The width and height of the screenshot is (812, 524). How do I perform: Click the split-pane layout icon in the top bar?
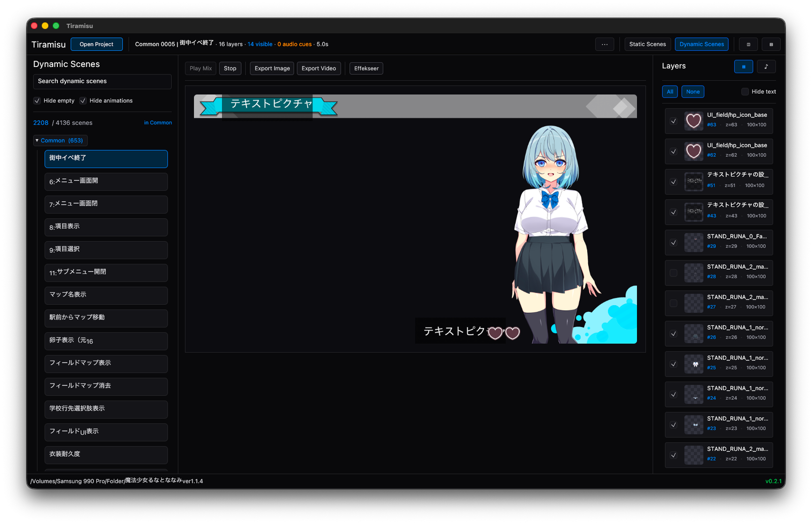pyautogui.click(x=748, y=44)
